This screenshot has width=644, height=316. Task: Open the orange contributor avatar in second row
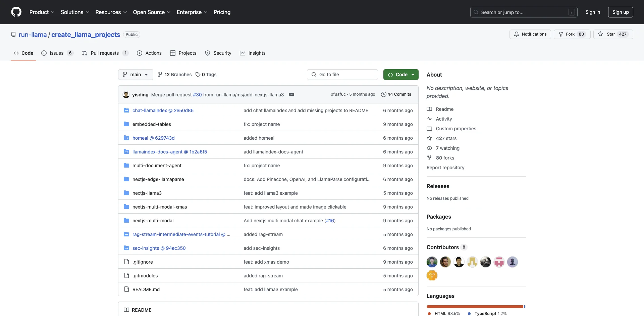click(432, 275)
